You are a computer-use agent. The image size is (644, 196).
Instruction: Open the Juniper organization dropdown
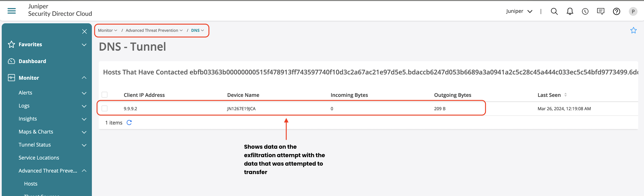click(x=519, y=11)
